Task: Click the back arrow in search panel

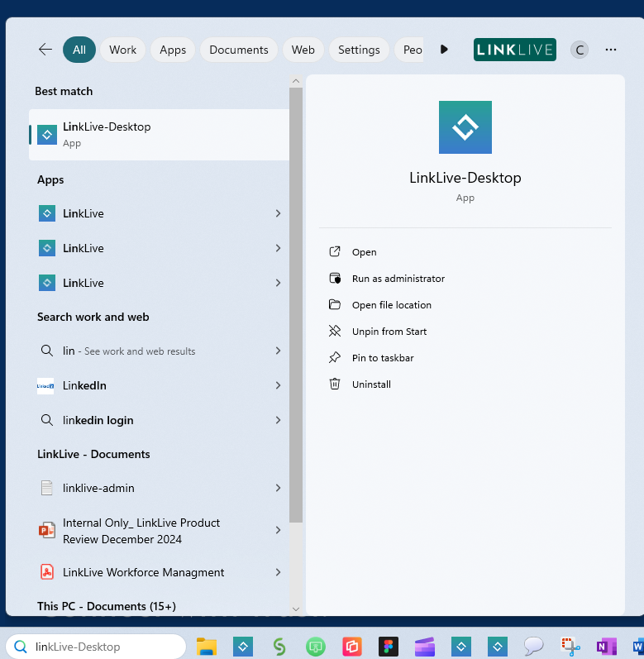Action: (45, 50)
